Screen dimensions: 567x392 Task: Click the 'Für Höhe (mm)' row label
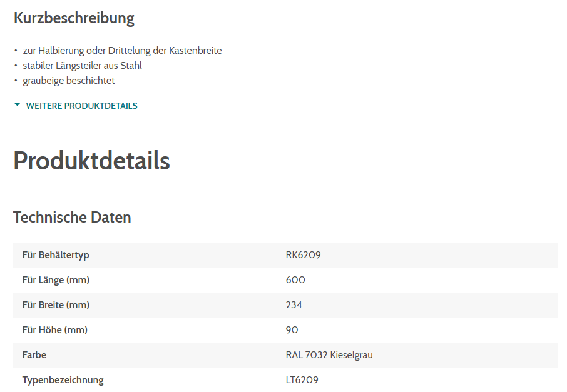pyautogui.click(x=54, y=330)
